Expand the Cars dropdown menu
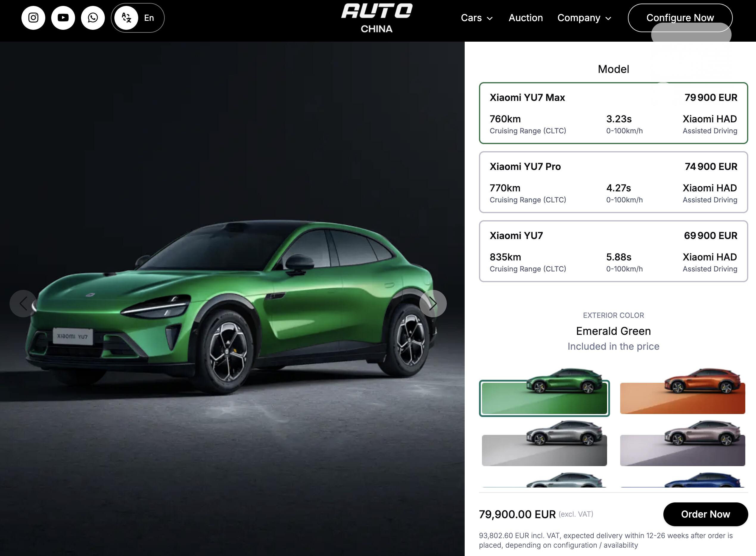The height and width of the screenshot is (556, 756). [477, 18]
